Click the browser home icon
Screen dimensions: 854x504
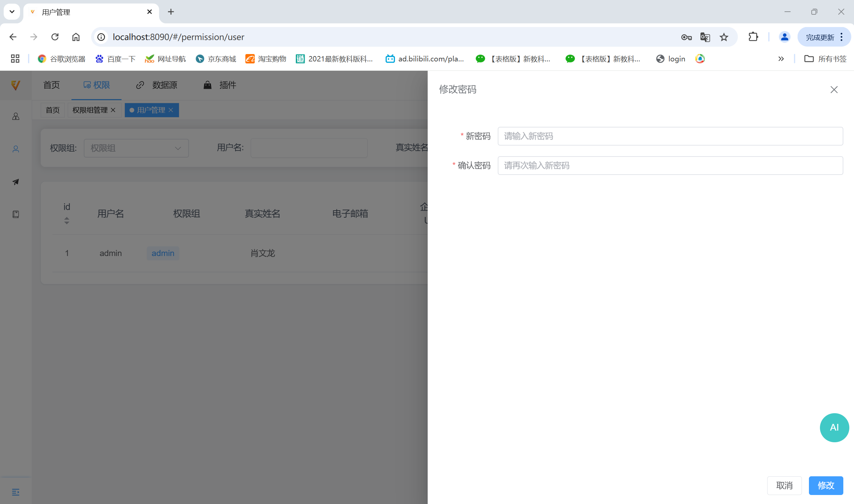coord(76,37)
